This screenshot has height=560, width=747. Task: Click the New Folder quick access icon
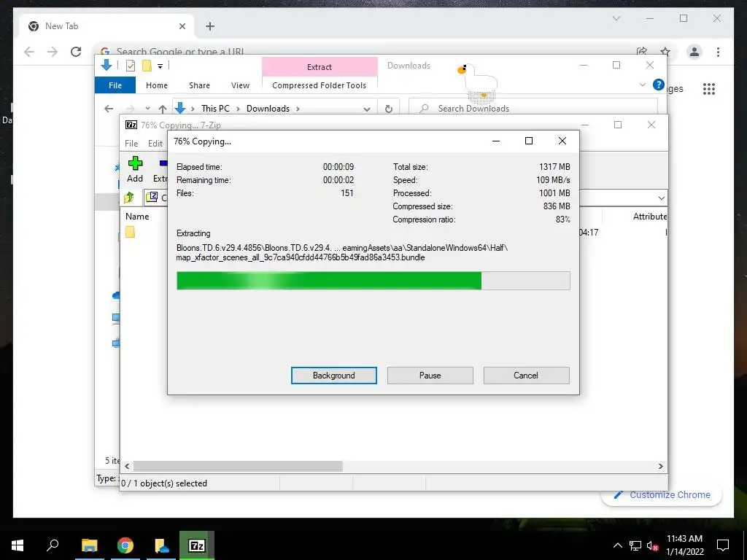(x=147, y=66)
